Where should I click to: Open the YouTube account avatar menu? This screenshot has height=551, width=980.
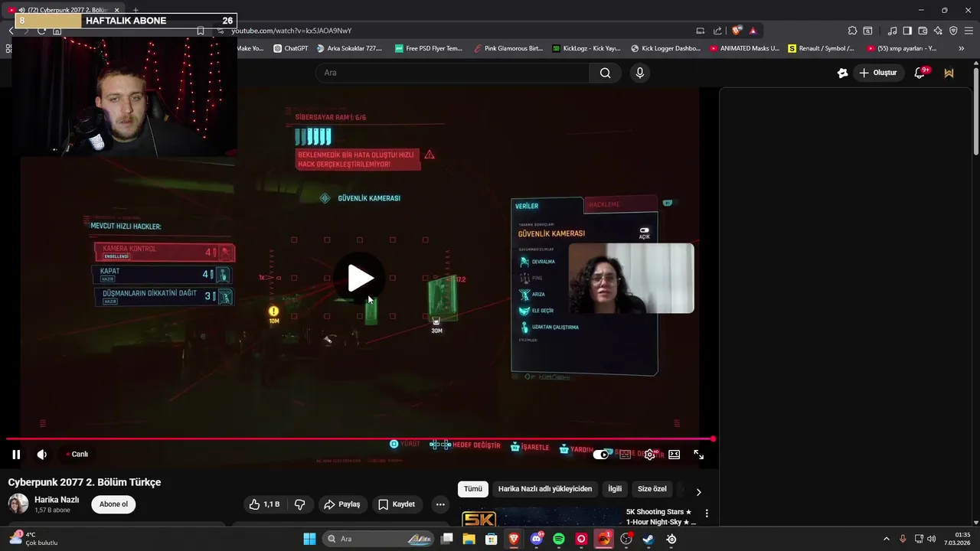tap(949, 73)
